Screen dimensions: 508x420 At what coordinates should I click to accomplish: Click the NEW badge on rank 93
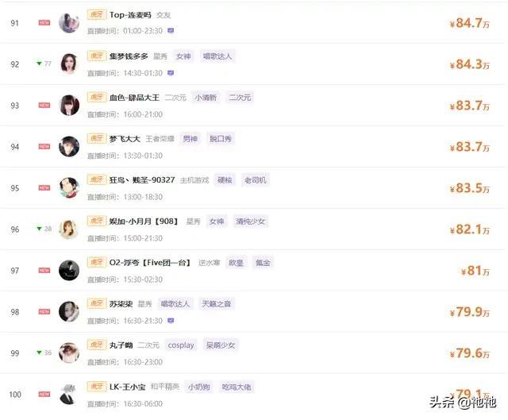tap(44, 106)
